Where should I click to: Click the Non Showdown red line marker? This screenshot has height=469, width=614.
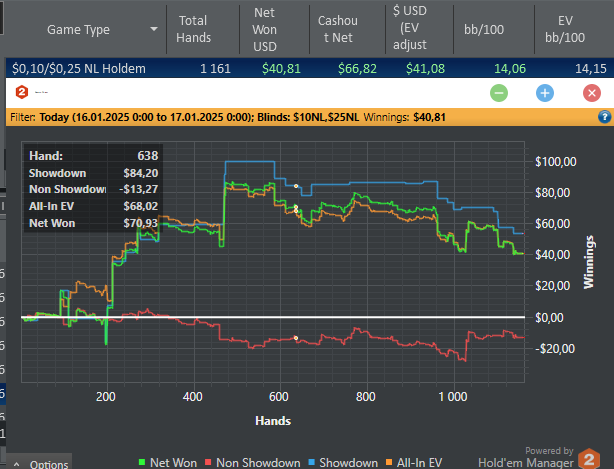[x=296, y=338]
